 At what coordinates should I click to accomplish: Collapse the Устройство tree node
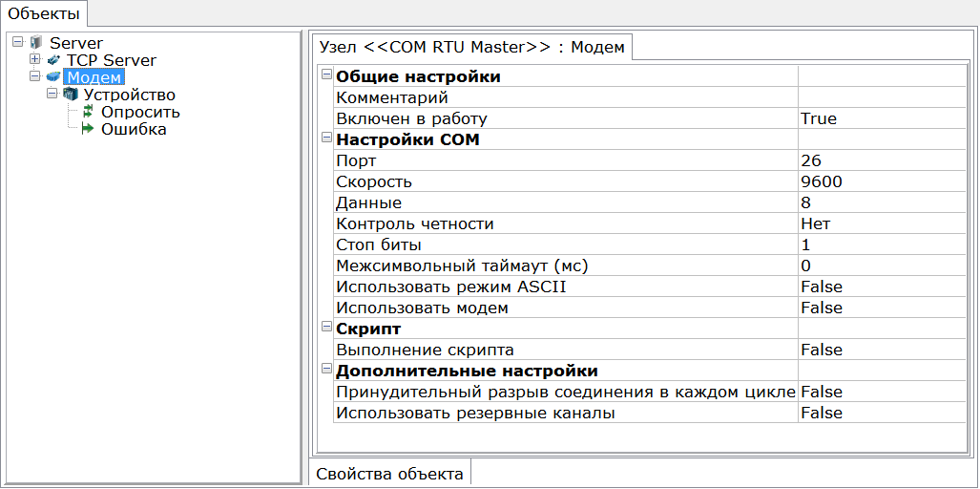(x=52, y=95)
